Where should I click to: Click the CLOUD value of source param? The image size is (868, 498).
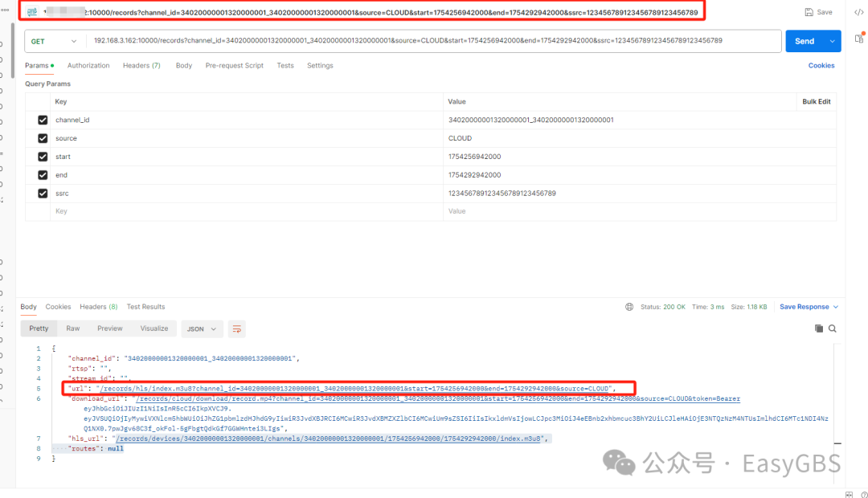[x=460, y=138]
